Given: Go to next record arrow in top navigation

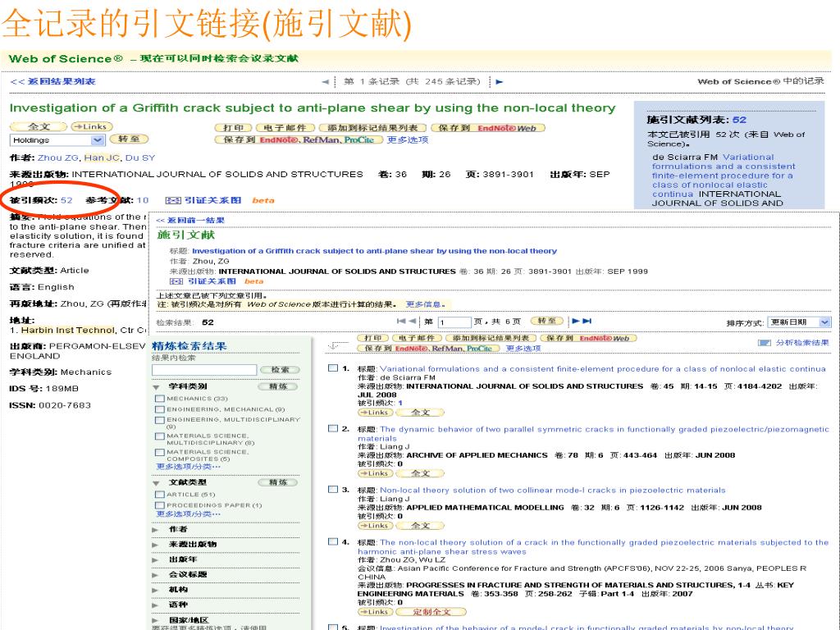Looking at the screenshot, I should point(500,81).
